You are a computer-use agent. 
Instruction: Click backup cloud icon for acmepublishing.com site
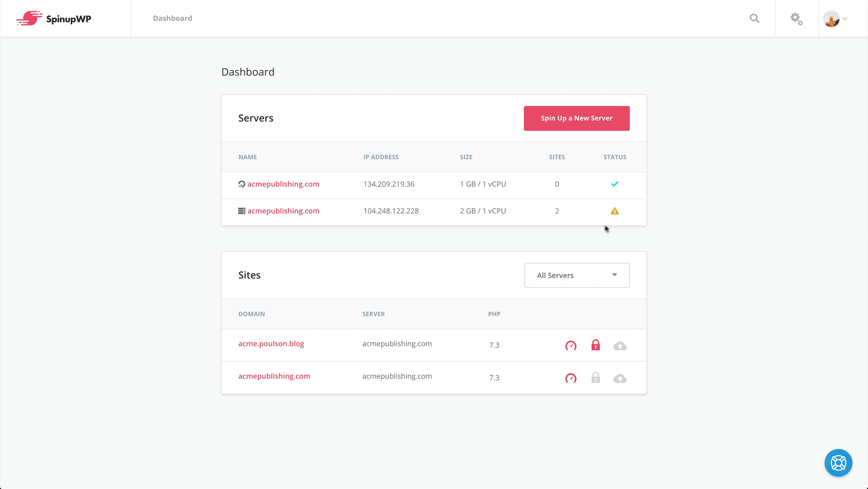(620, 378)
